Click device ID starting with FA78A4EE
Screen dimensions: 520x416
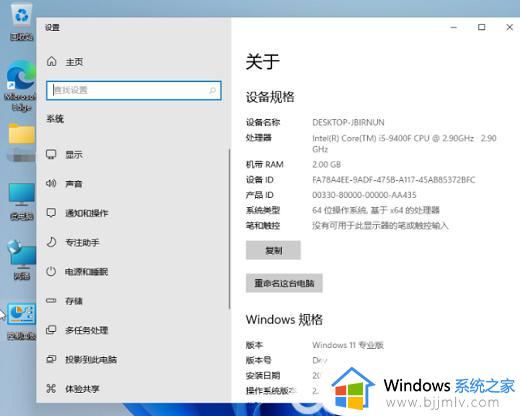pos(393,180)
